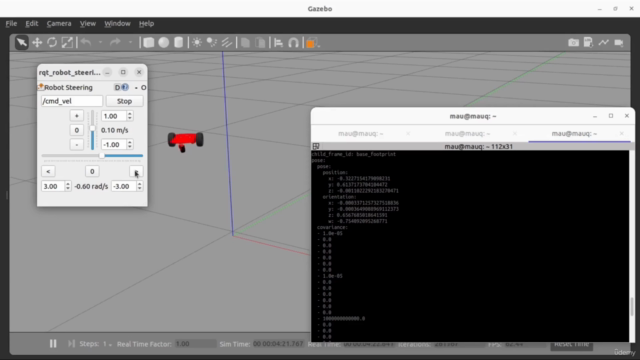
Task: Reset linear speed with zero button
Action: 76,130
